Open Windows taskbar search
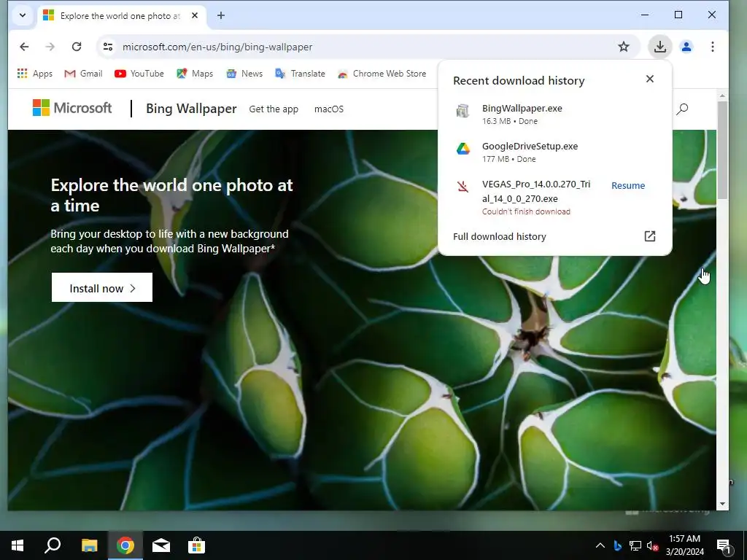747x560 pixels. (53, 545)
